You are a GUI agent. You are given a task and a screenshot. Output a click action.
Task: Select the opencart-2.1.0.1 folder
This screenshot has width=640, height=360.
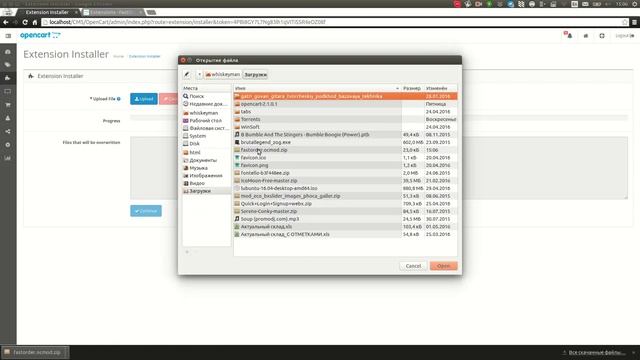(x=345, y=104)
